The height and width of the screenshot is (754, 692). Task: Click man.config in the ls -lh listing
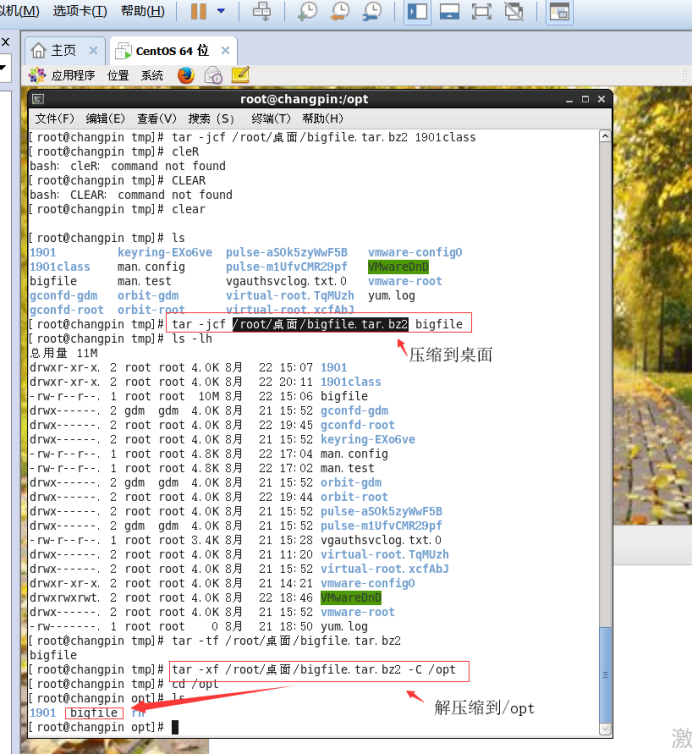click(x=354, y=454)
